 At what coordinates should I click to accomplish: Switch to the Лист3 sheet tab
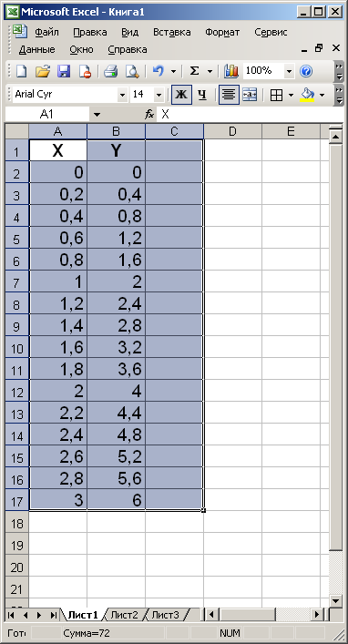pyautogui.click(x=166, y=615)
